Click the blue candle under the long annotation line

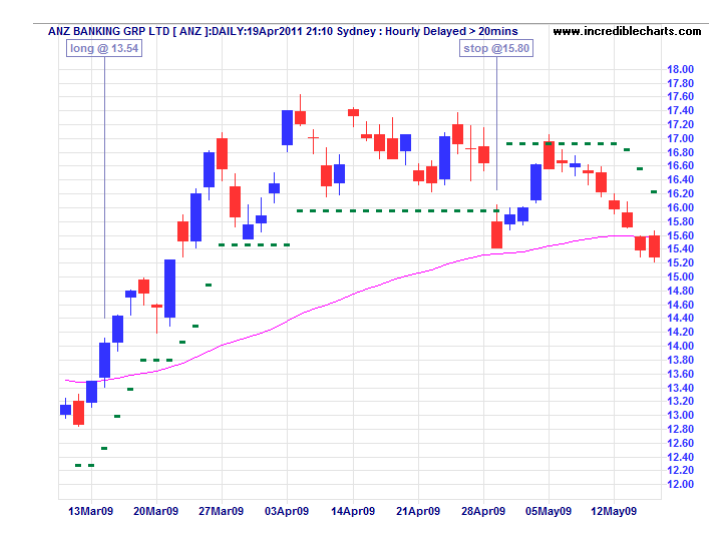click(x=105, y=360)
